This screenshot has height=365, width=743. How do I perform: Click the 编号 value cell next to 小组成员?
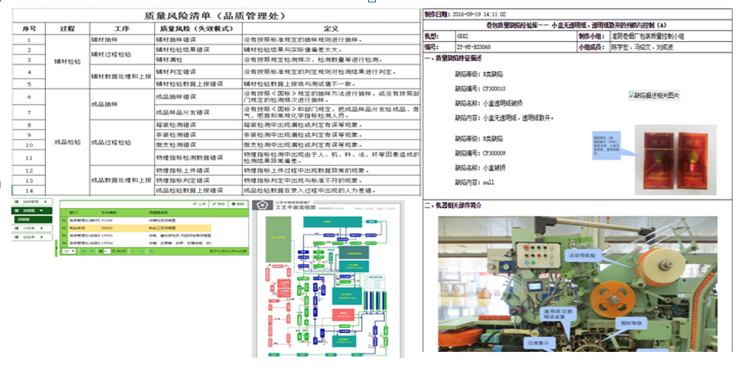coord(515,47)
